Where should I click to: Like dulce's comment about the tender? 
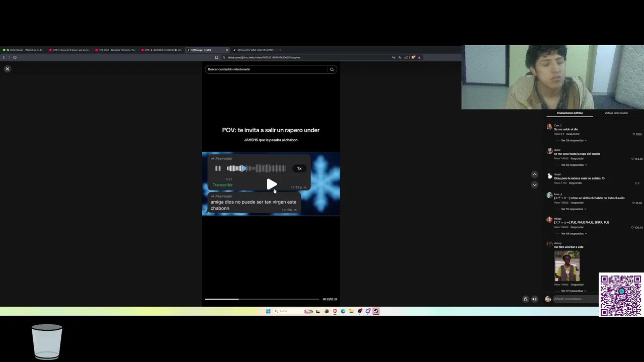[x=633, y=159]
